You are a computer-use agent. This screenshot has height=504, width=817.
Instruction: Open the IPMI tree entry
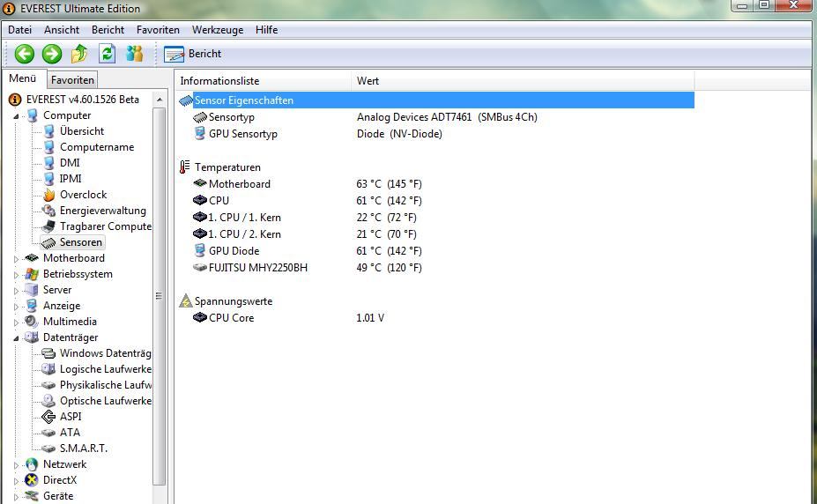(x=71, y=179)
